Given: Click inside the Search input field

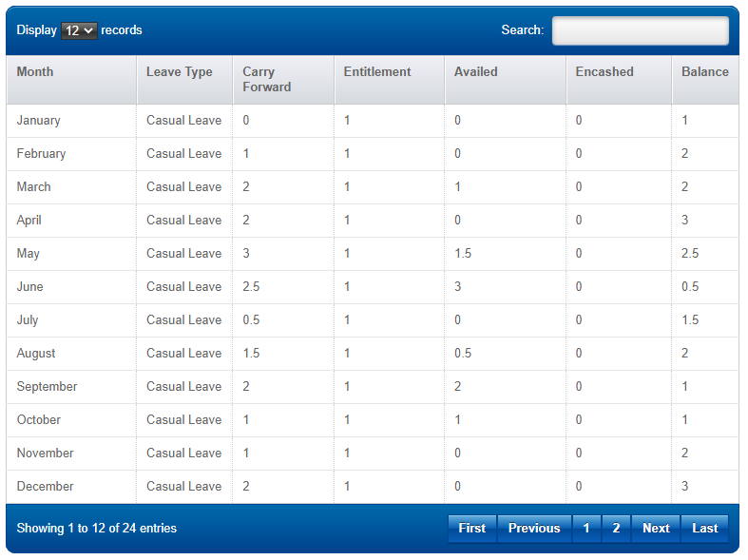Looking at the screenshot, I should tap(641, 30).
